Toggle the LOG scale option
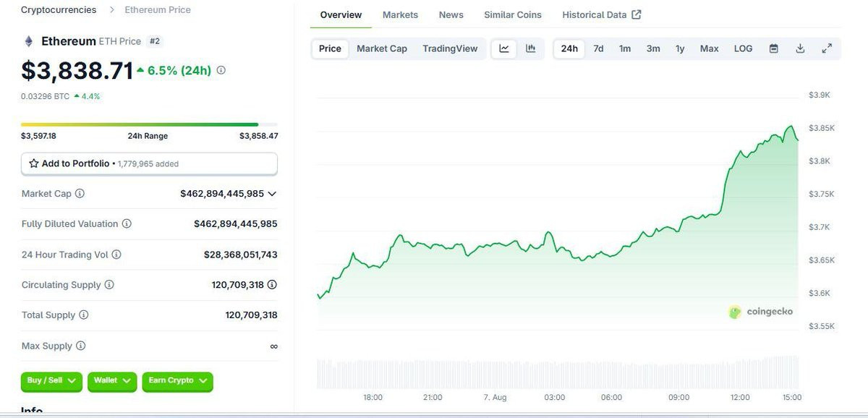The height and width of the screenshot is (418, 868). point(743,48)
